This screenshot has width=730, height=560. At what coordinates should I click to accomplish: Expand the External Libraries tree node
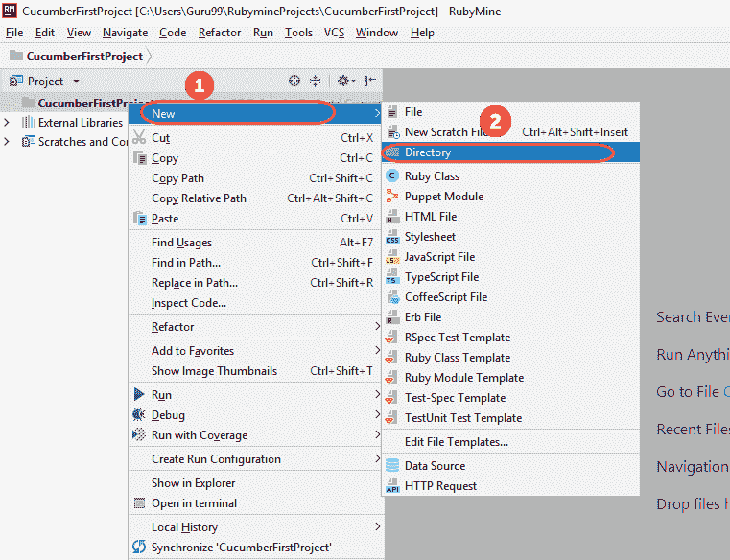point(7,123)
